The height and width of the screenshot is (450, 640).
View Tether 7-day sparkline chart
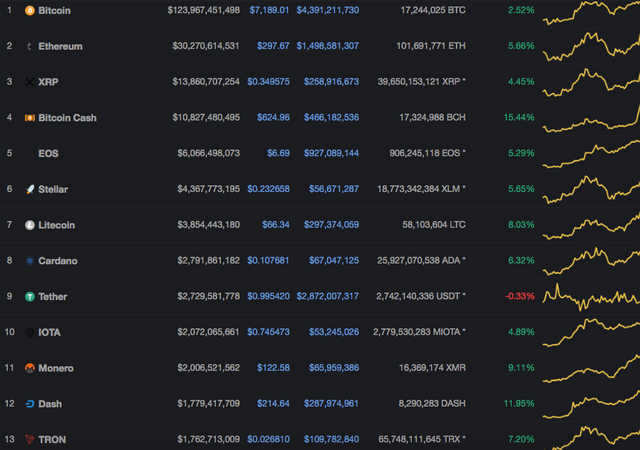[x=591, y=297]
